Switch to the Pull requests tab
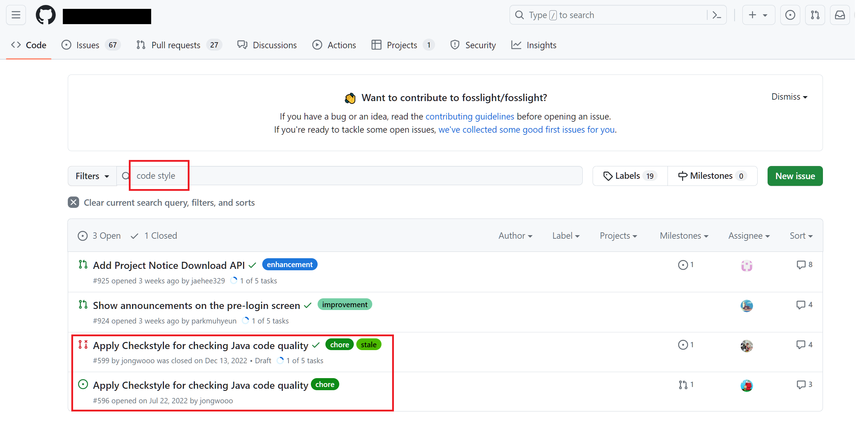The height and width of the screenshot is (437, 868). coord(176,45)
